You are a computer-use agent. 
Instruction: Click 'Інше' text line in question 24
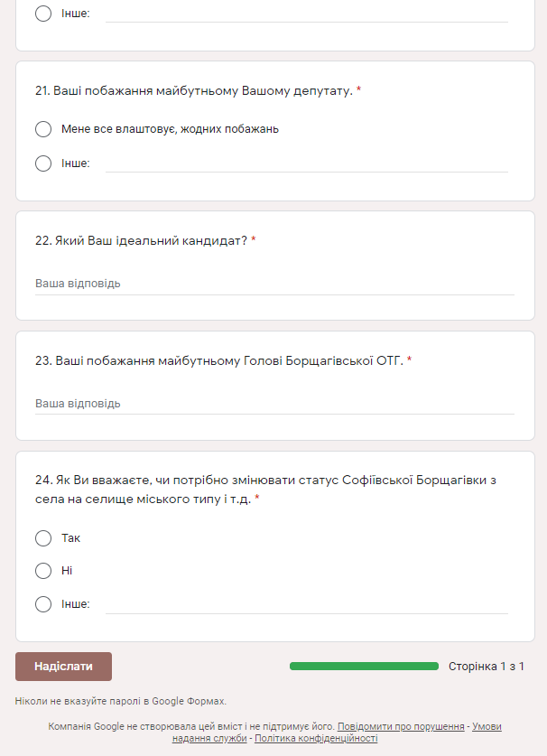pos(307,604)
